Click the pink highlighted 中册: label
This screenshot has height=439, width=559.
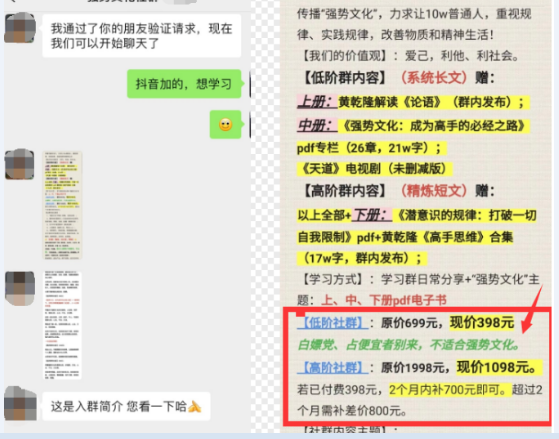tap(317, 125)
